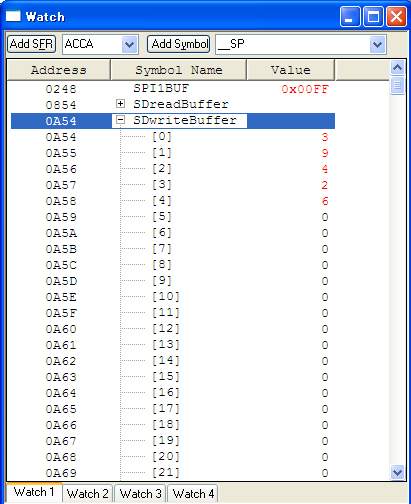Image resolution: width=411 pixels, height=504 pixels.
Task: Open the __SP symbol dropdown
Action: (377, 44)
